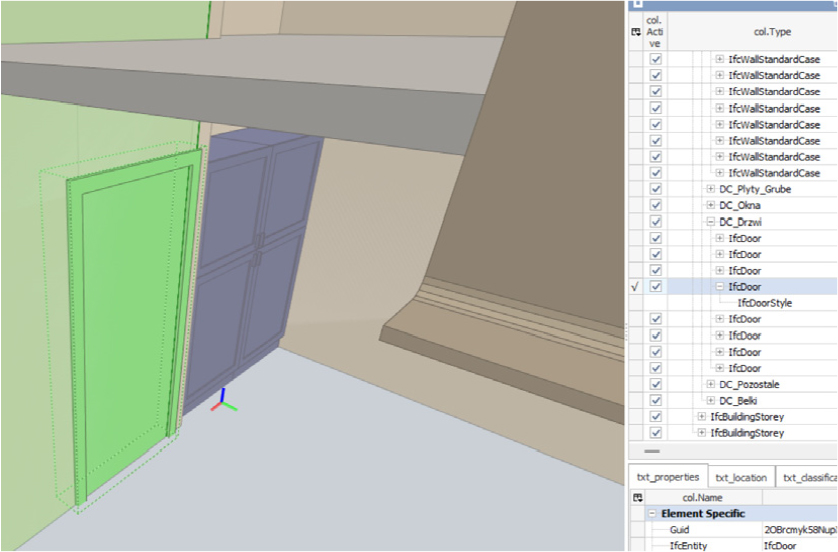Click the column chooser icon beside col.Active

click(x=635, y=32)
